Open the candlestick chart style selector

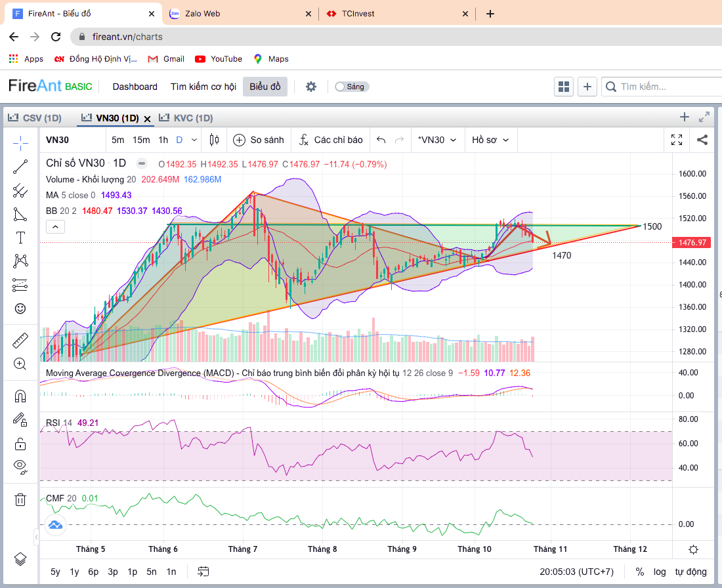click(213, 140)
